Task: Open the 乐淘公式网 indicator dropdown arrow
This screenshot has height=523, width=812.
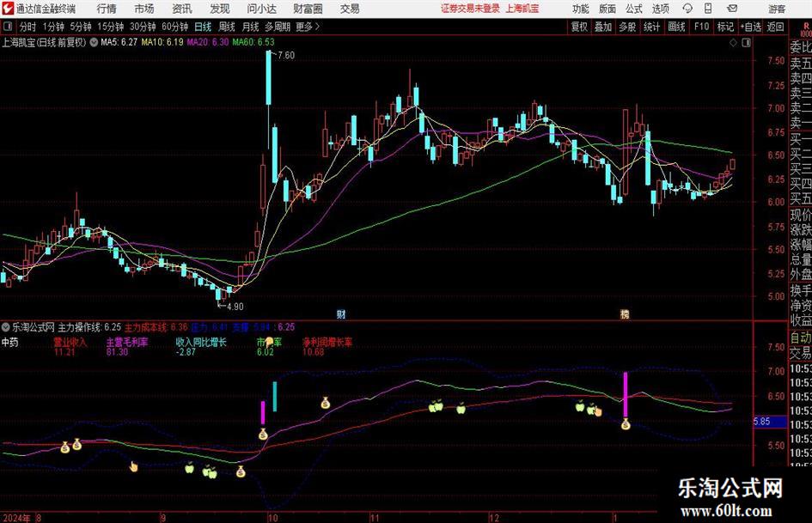Action: [6, 327]
